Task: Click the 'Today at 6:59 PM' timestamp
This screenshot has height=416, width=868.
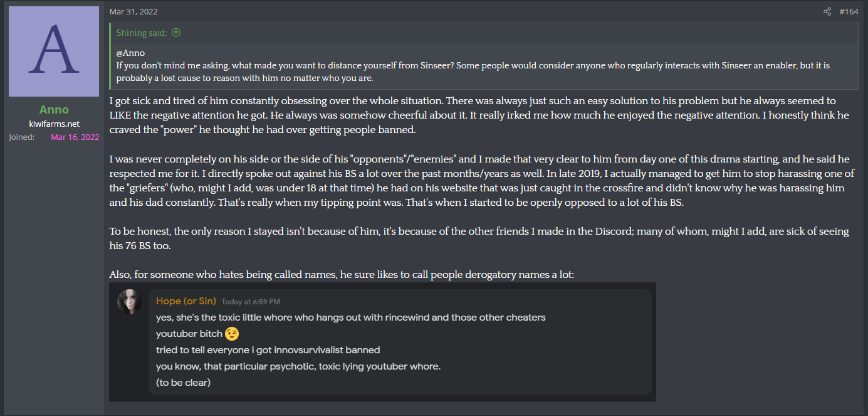Action: (251, 302)
